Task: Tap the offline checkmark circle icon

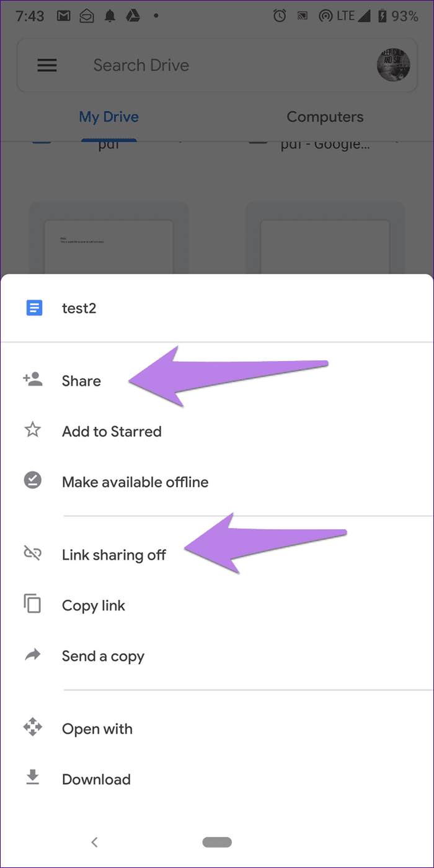Action: pos(32,480)
